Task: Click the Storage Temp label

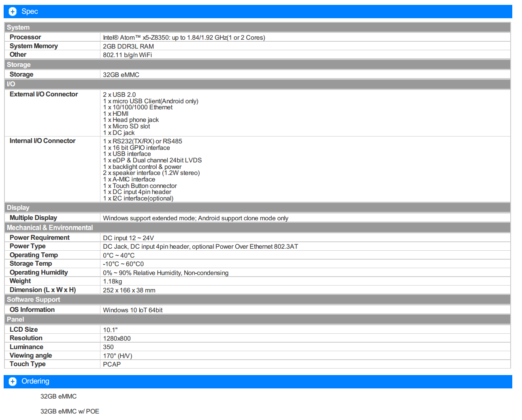Action: pyautogui.click(x=31, y=264)
